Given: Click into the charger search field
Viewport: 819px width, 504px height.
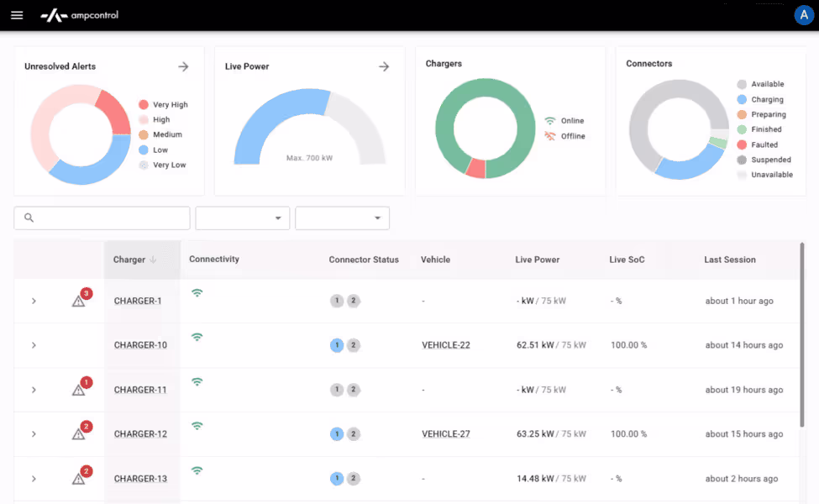Looking at the screenshot, I should (x=102, y=218).
